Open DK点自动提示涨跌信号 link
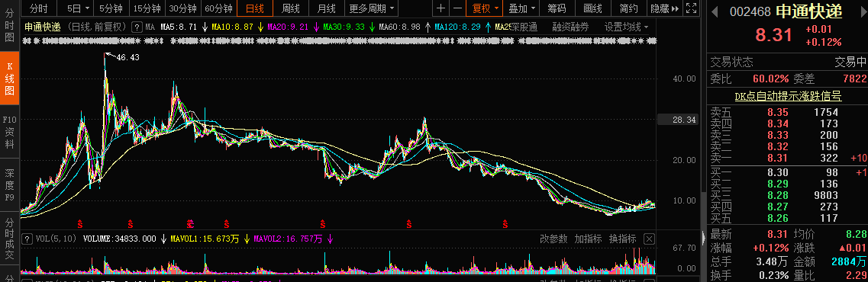 (789, 96)
